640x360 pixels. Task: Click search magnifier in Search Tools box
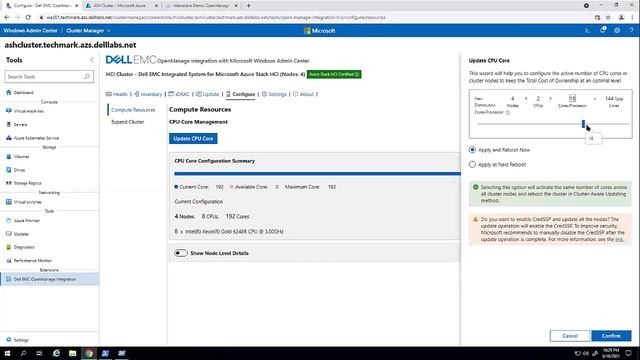pos(87,77)
